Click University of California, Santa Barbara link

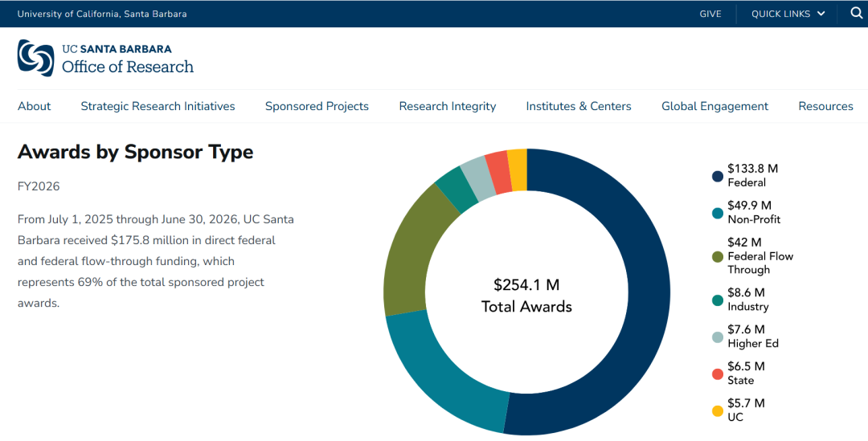point(102,14)
